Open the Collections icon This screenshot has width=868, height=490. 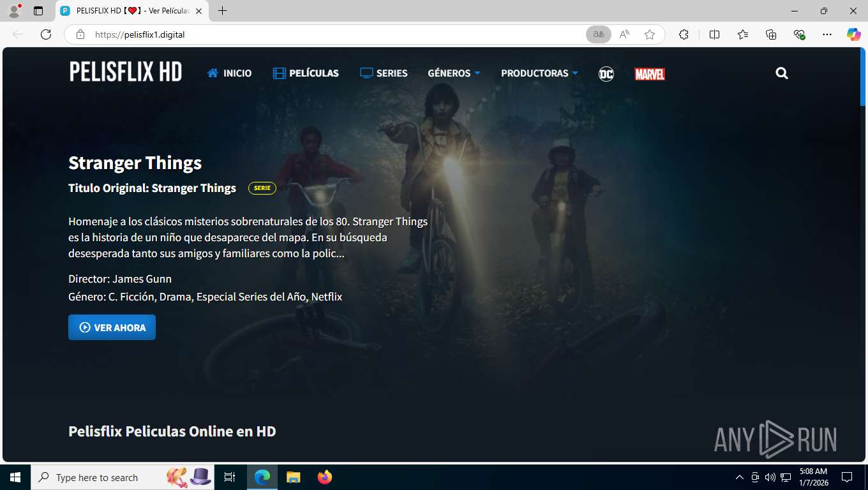771,34
